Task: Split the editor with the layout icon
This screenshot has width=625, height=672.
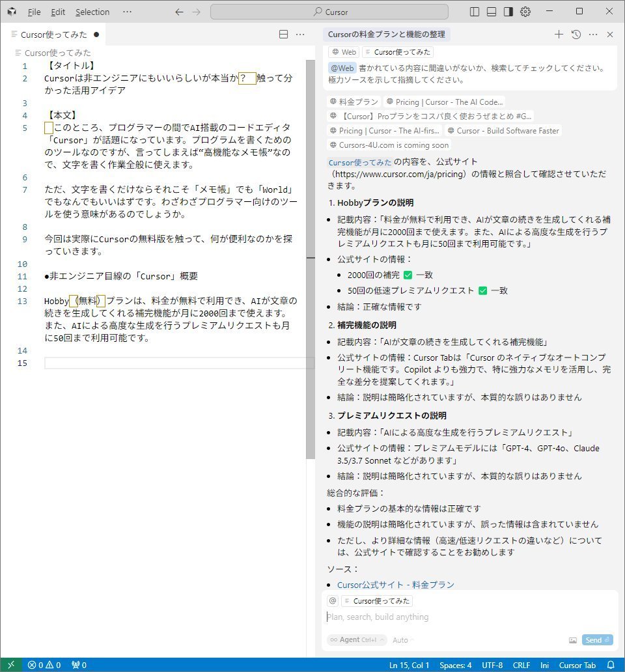Action: point(283,35)
